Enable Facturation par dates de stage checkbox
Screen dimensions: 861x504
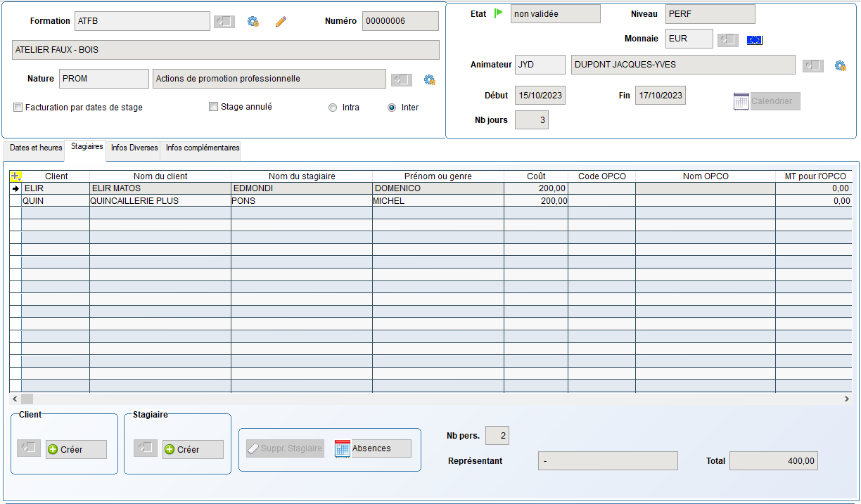[18, 108]
